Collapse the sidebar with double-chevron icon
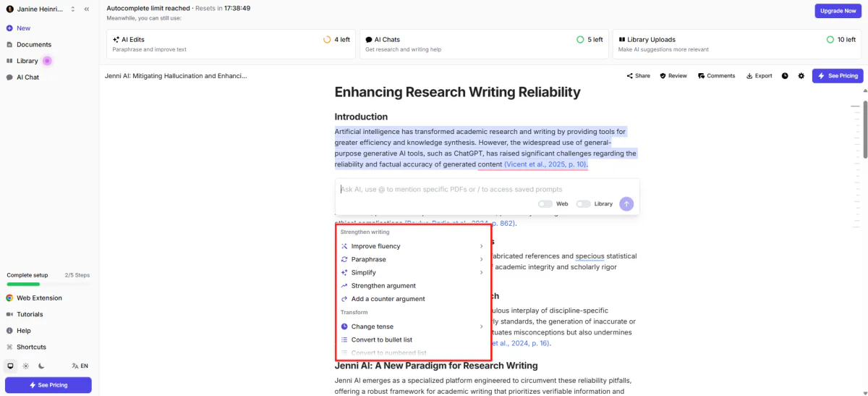 tap(87, 9)
